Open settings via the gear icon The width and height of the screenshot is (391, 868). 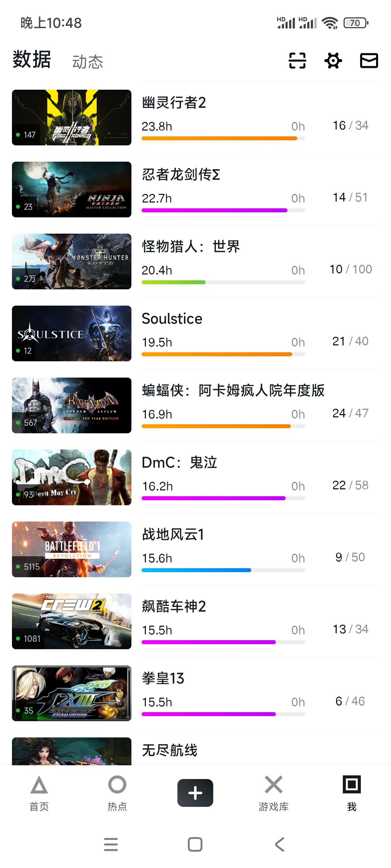pyautogui.click(x=333, y=60)
